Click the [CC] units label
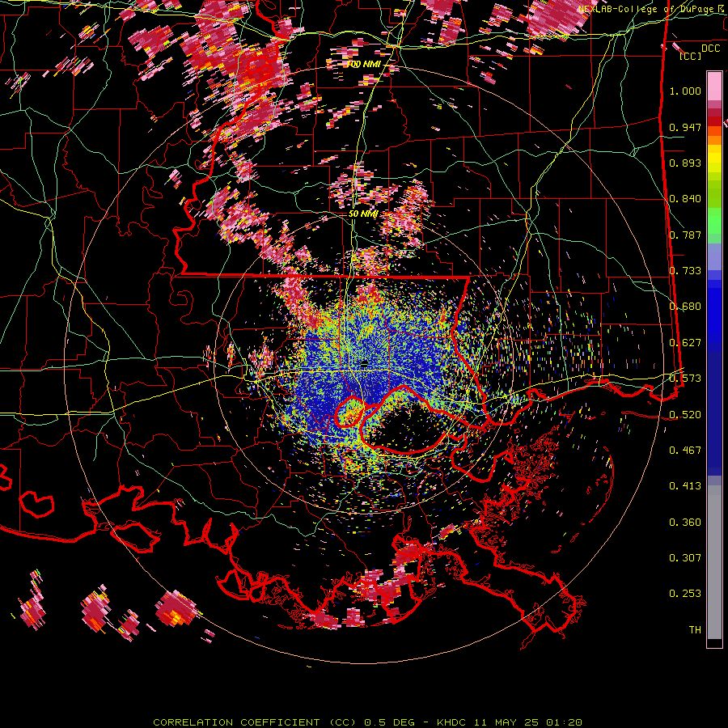Screen dimensions: 728x728 (691, 56)
